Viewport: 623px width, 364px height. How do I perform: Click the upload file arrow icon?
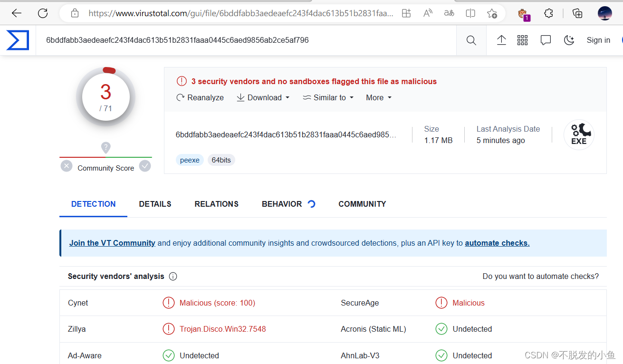coord(501,40)
